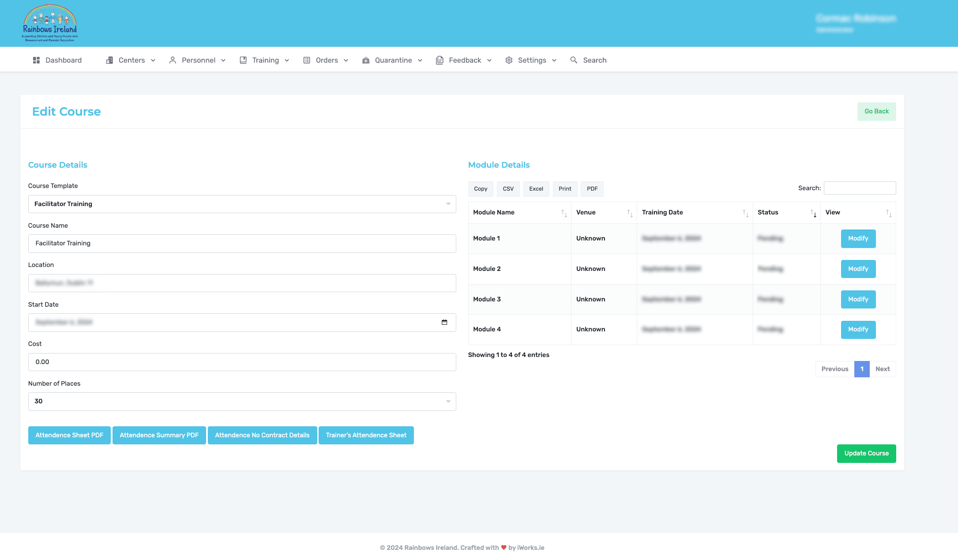Open the Orders menu label
Viewport: 958px width, 560px height.
(327, 60)
